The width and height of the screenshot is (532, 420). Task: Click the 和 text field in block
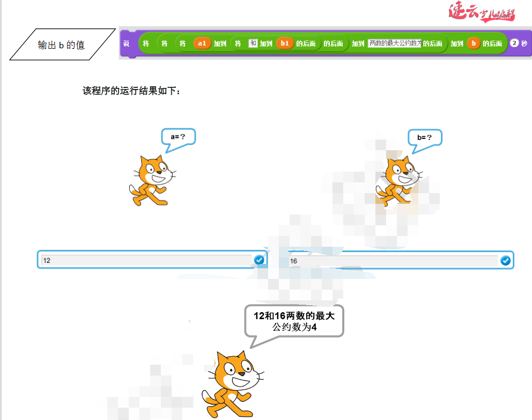tap(253, 43)
